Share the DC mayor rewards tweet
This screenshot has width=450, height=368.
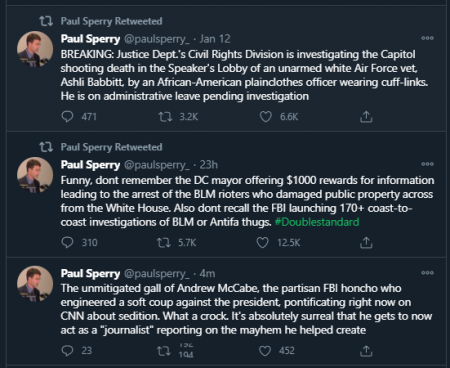tap(366, 242)
